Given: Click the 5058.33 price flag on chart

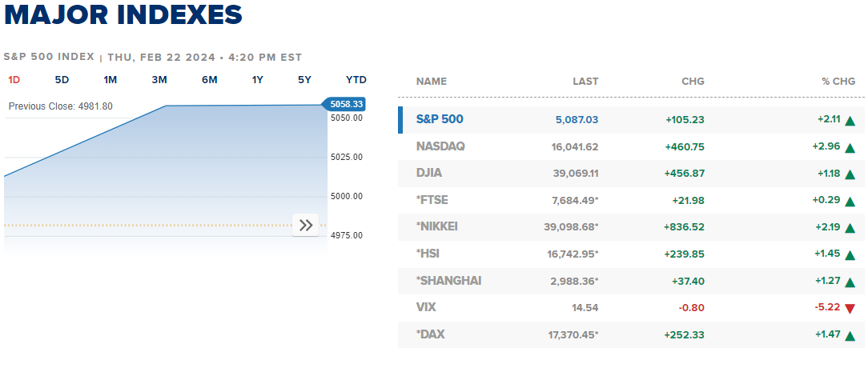Looking at the screenshot, I should click(x=345, y=104).
